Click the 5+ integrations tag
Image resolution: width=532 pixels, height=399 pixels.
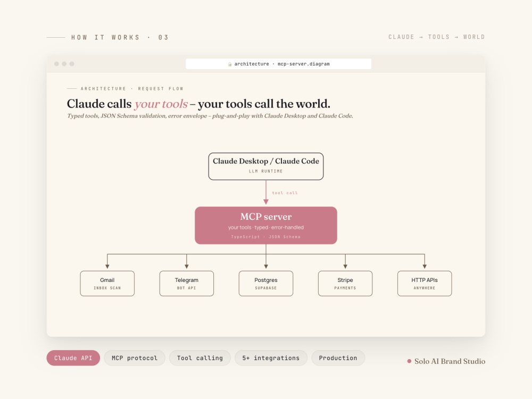pos(271,358)
